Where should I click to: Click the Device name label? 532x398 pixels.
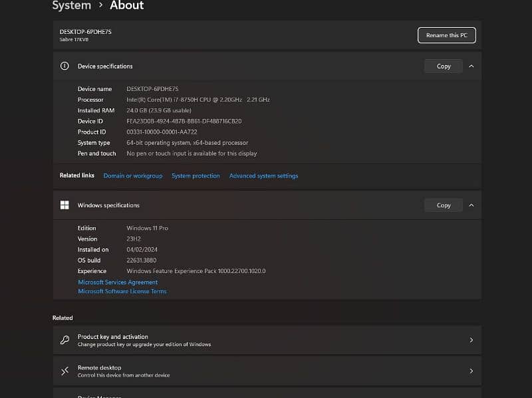[x=94, y=89]
